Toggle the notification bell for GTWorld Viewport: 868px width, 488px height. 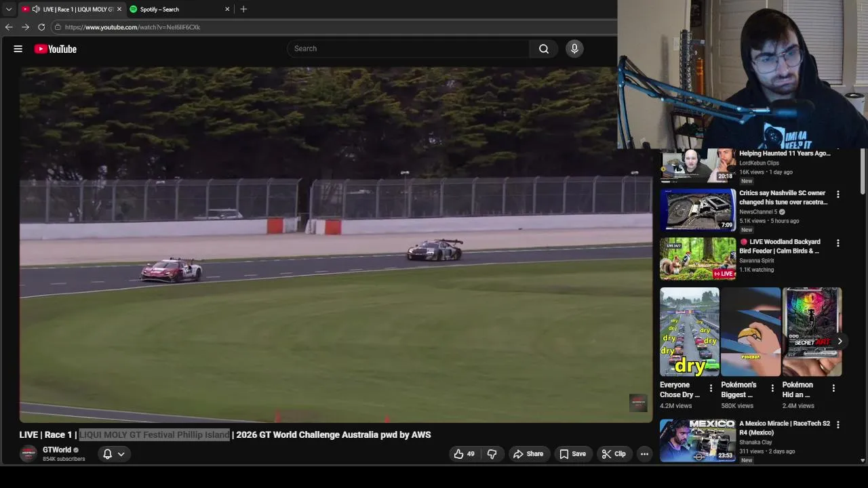click(x=107, y=454)
